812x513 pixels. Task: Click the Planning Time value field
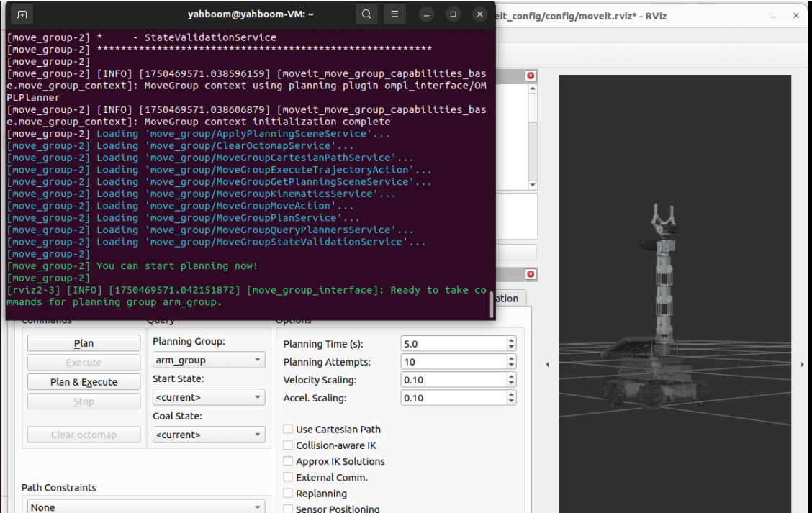454,344
